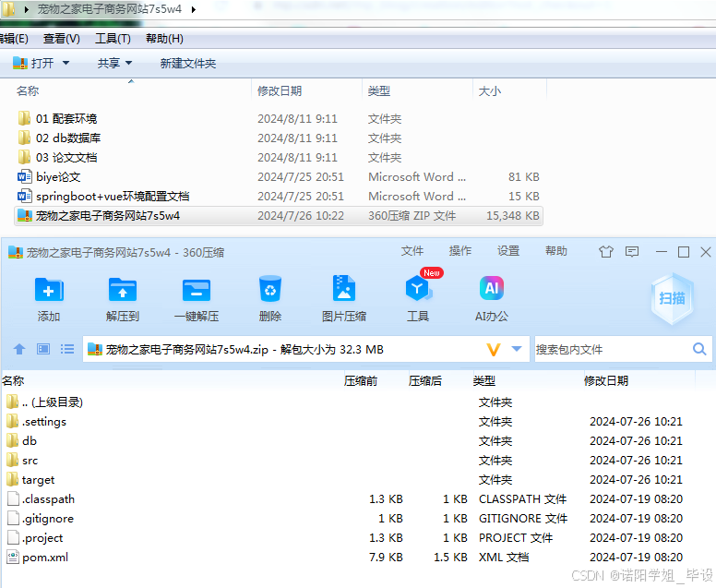Click the 02 db数据库 folder icon

click(24, 138)
